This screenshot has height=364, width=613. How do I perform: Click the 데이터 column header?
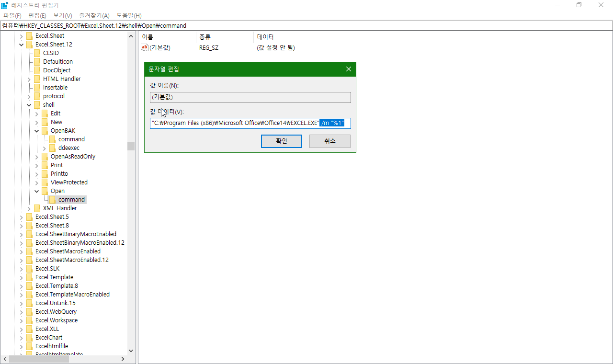click(x=413, y=37)
